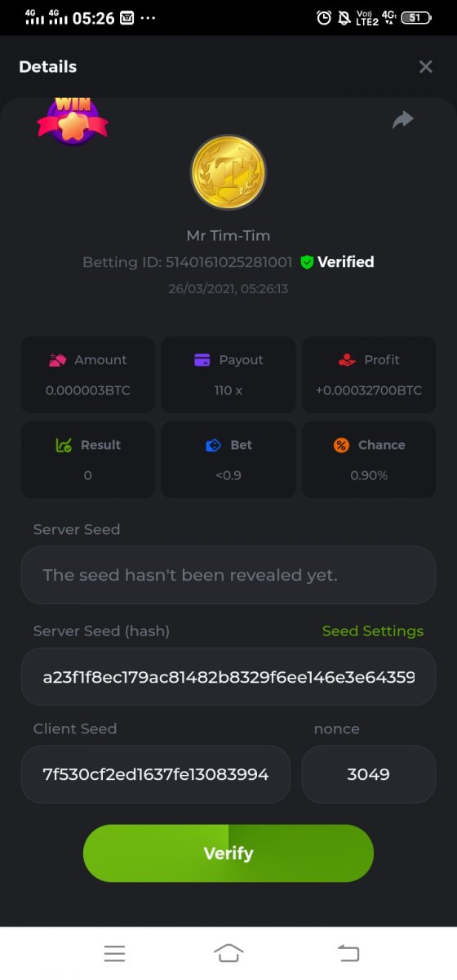The image size is (457, 980).
Task: Tap the Android recent apps menu button
Action: [x=114, y=953]
